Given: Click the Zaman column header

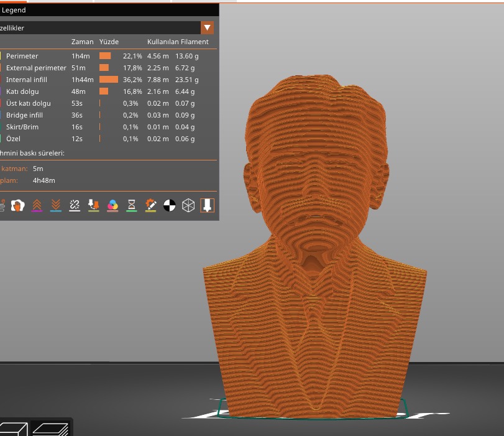Looking at the screenshot, I should click(82, 42).
